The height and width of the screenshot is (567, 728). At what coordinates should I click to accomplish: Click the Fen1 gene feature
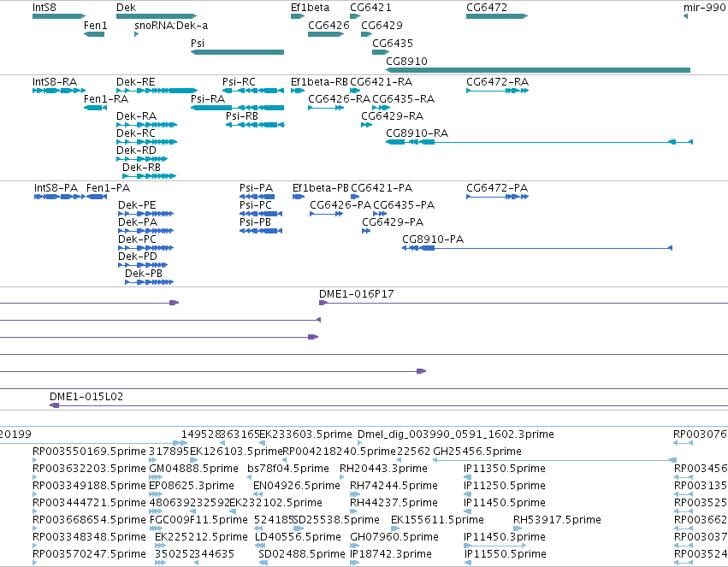pos(94,34)
